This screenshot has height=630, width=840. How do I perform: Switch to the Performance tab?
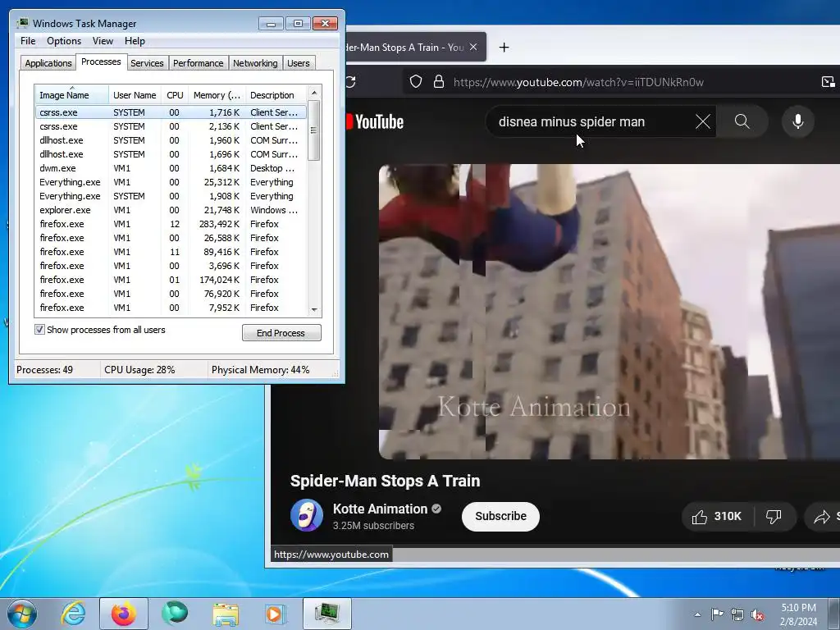(199, 63)
